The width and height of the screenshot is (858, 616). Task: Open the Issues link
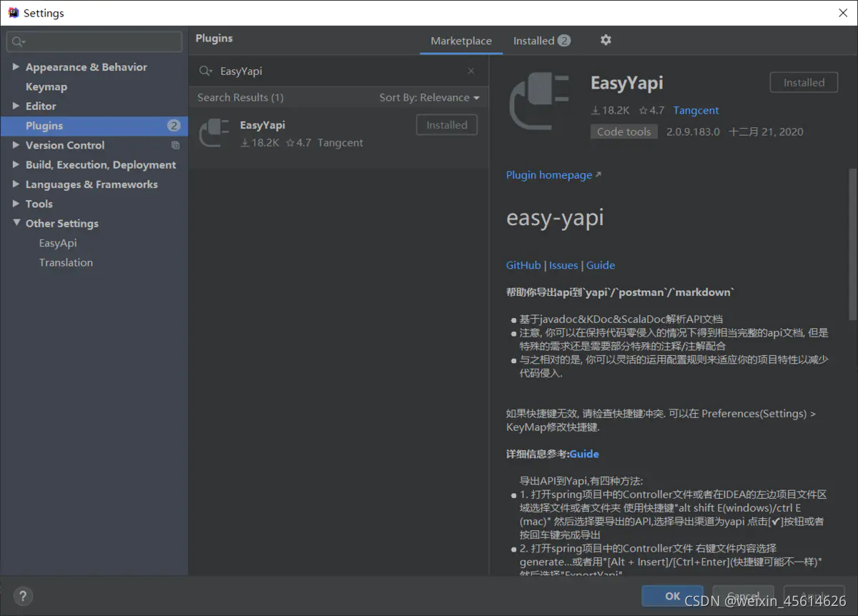point(563,265)
